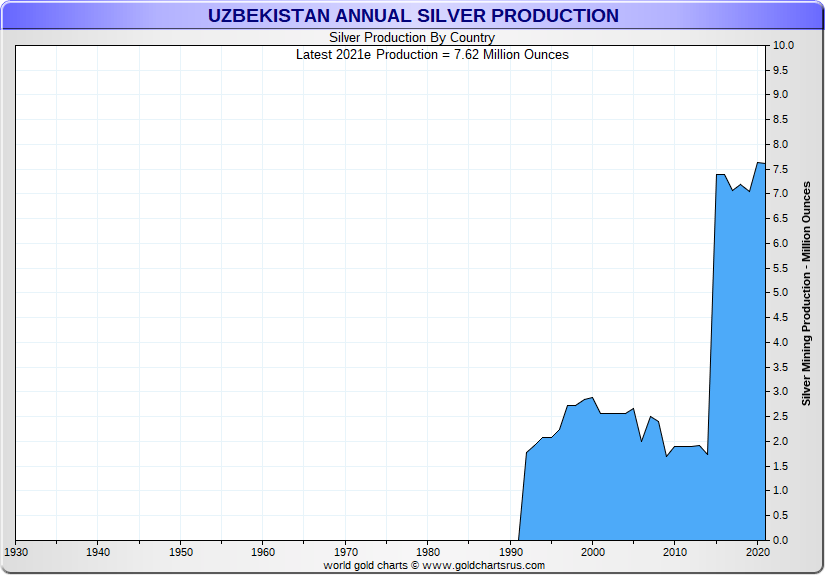Click the 2000 x-axis year label

(593, 552)
